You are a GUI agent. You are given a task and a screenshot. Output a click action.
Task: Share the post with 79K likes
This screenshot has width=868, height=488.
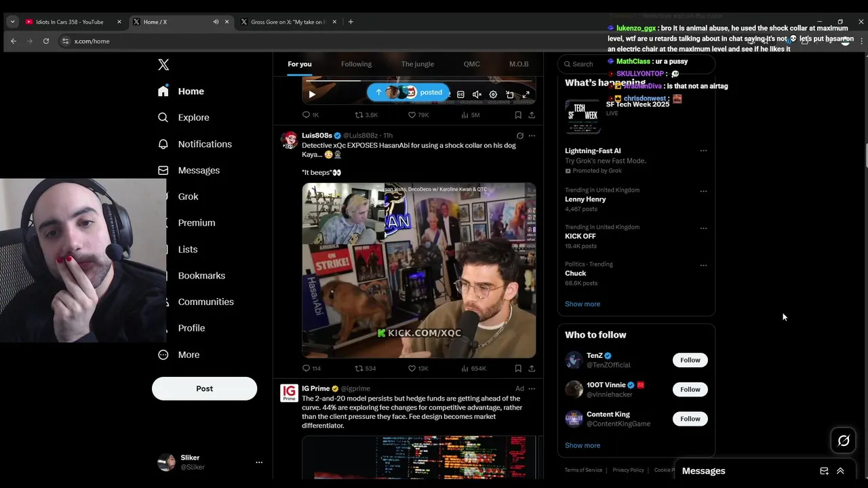tap(532, 115)
